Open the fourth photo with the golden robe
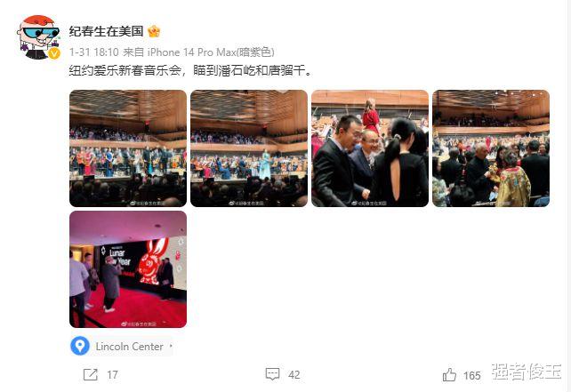This screenshot has height=392, width=571. point(491,148)
